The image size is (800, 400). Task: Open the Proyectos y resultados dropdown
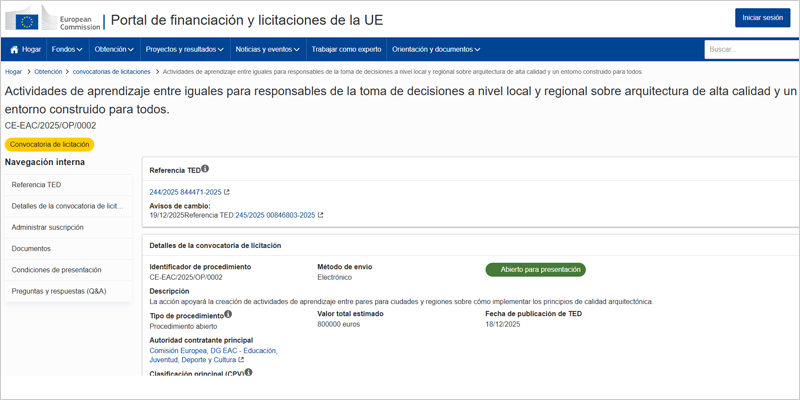tap(184, 49)
